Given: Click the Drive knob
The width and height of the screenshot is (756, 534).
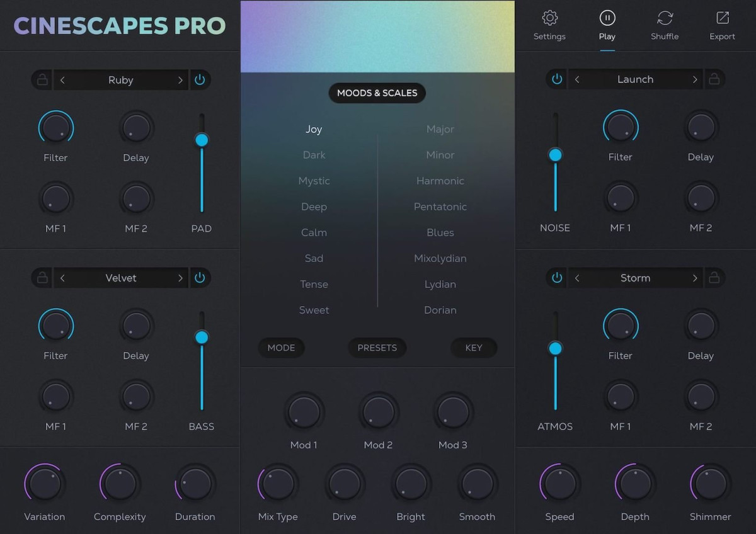Looking at the screenshot, I should [345, 484].
